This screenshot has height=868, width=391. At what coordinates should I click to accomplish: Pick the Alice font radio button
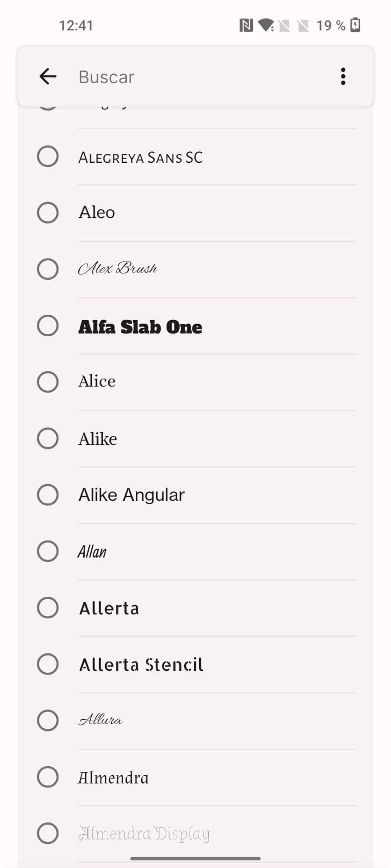48,382
